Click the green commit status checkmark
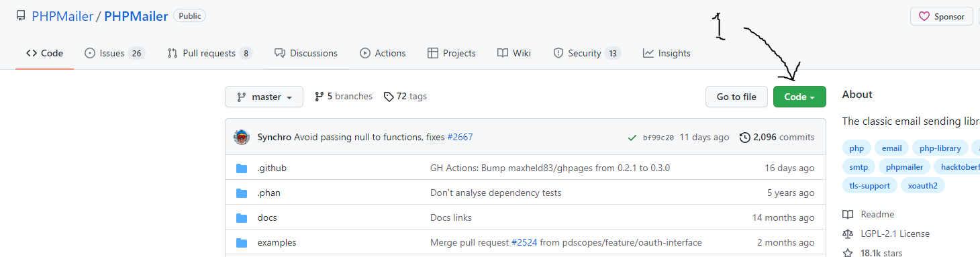Screen dimensions: 980x257 (632, 138)
